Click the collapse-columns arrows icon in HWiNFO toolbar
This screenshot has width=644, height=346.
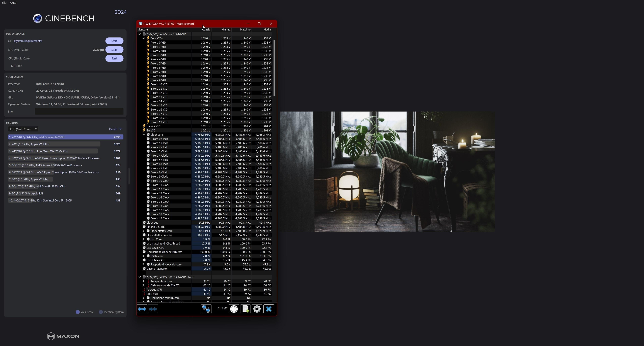[153, 309]
